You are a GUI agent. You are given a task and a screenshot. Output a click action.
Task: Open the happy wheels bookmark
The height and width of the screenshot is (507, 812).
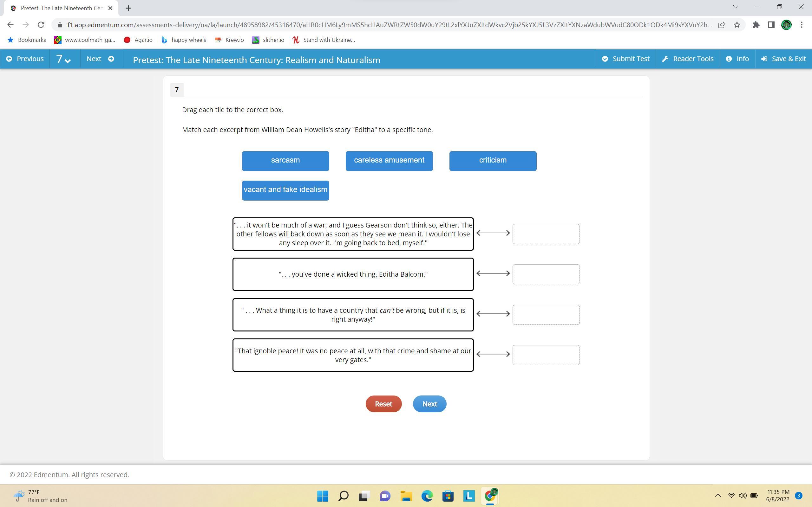tap(184, 40)
